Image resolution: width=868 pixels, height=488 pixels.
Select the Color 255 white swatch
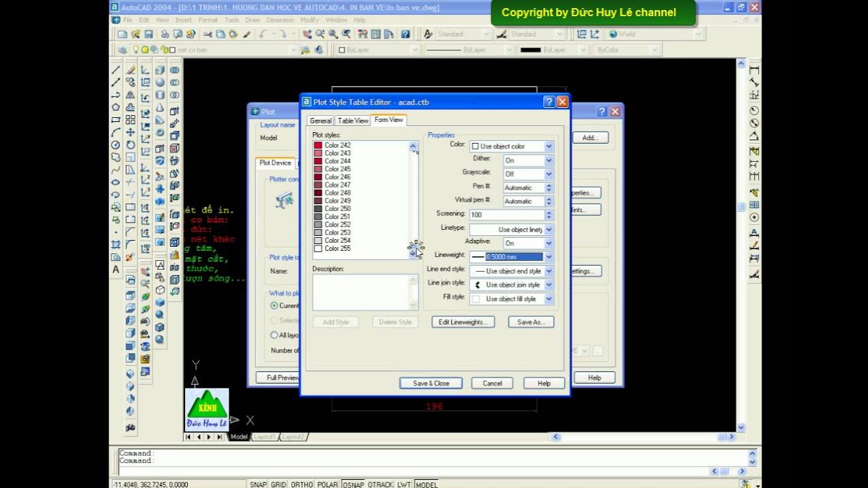click(x=318, y=249)
